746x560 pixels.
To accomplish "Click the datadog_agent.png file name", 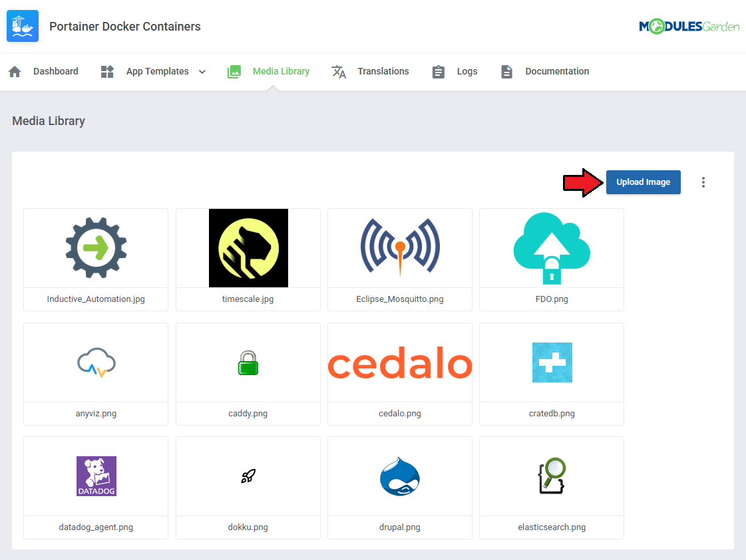I will point(96,527).
